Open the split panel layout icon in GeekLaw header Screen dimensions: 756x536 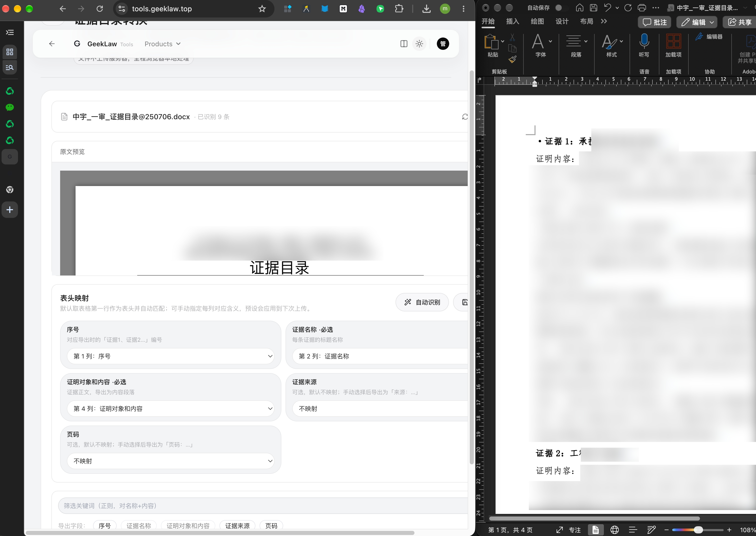(404, 44)
